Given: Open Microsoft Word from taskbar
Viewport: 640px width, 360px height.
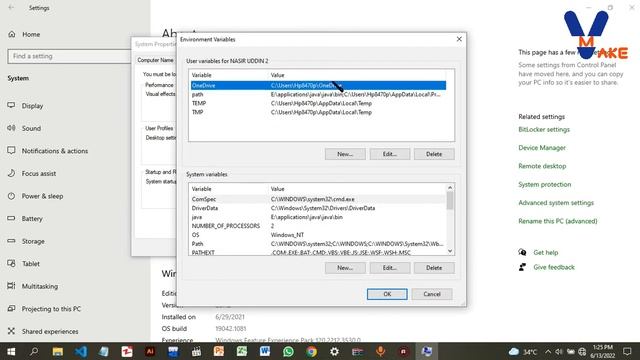Looking at the screenshot, I should 265,351.
